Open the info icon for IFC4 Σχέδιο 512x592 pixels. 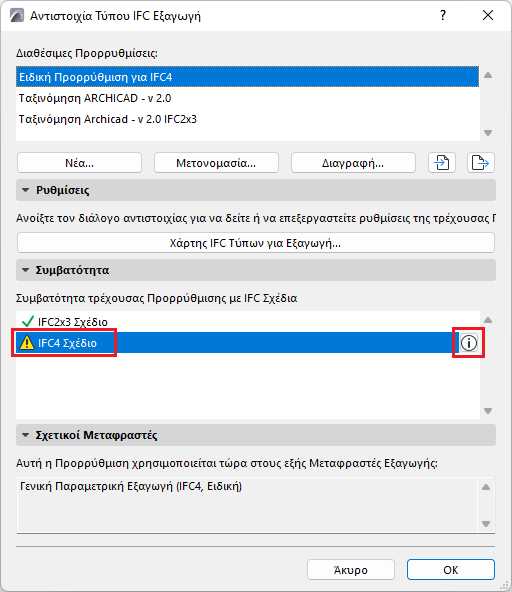pyautogui.click(x=469, y=343)
